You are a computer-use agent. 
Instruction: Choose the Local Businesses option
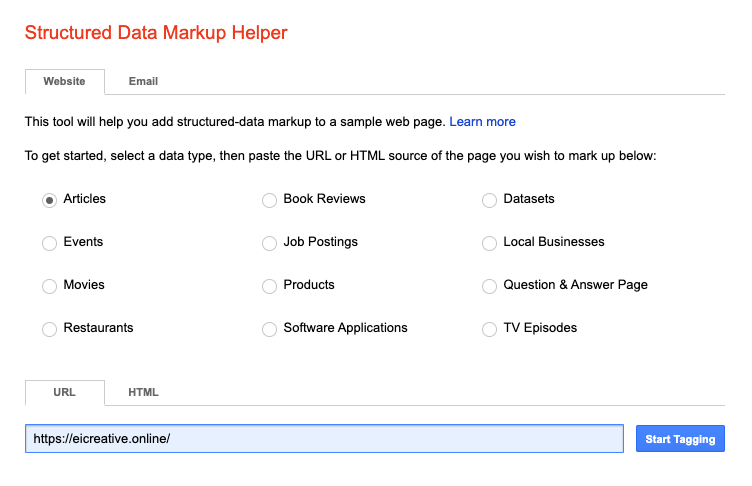point(489,243)
